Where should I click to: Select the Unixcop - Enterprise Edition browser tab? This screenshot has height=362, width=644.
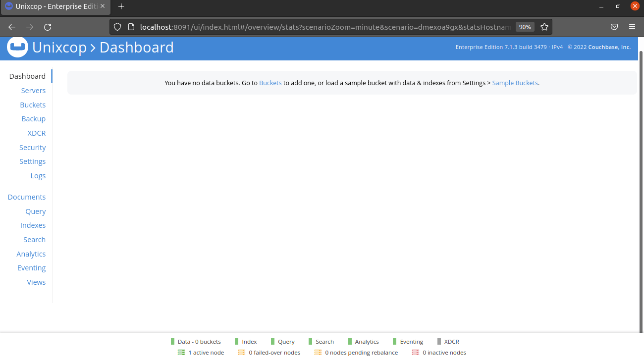pos(56,6)
